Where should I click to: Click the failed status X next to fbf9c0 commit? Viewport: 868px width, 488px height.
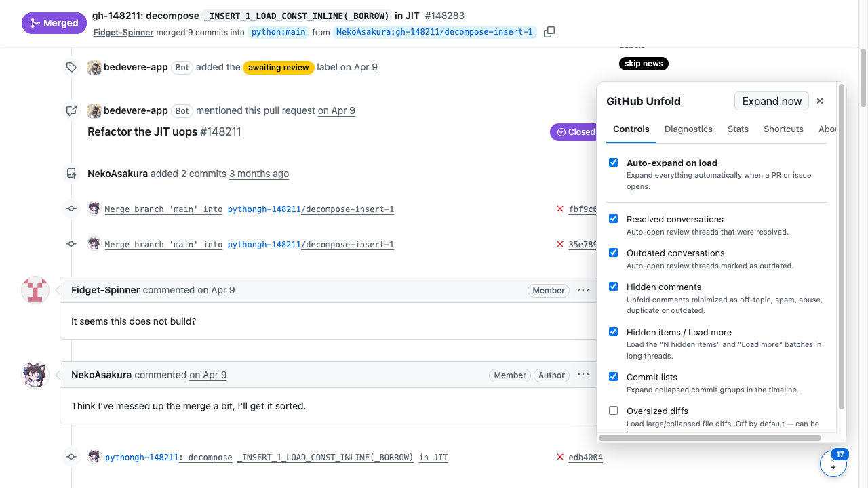coord(560,209)
